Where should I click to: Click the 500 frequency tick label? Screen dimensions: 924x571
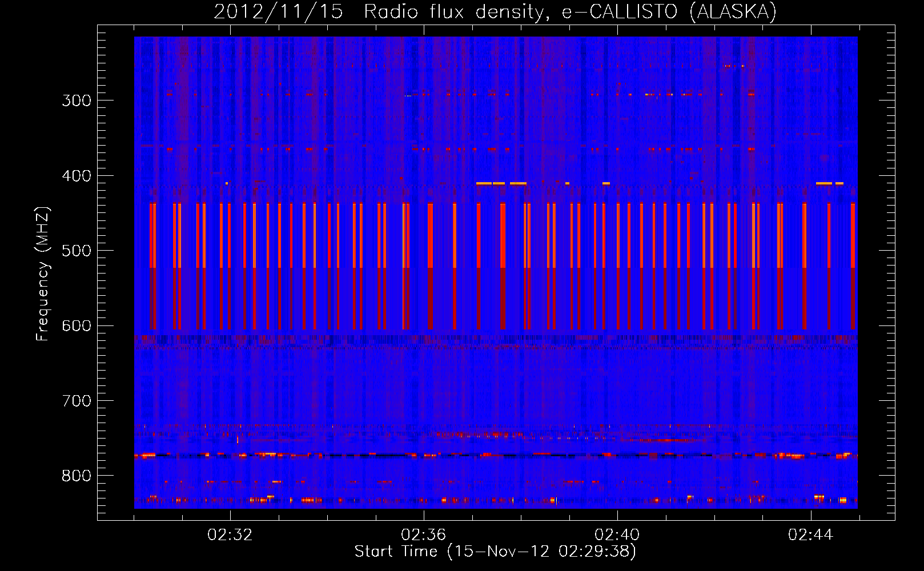pos(77,251)
